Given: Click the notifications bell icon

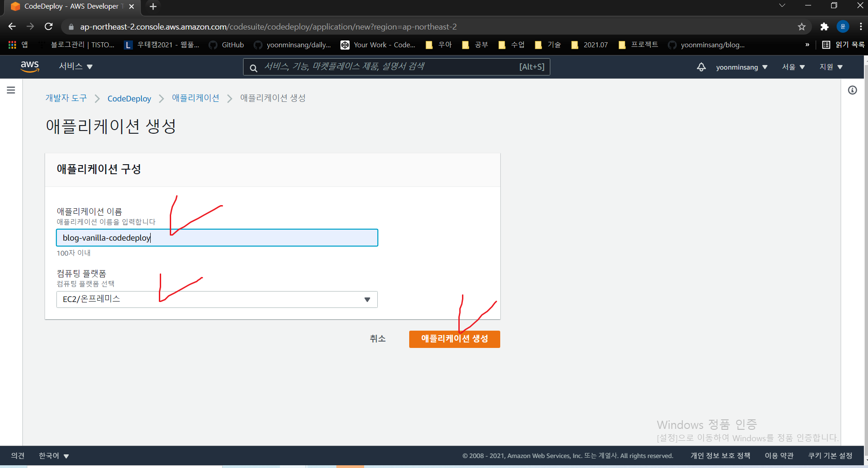Looking at the screenshot, I should [701, 67].
